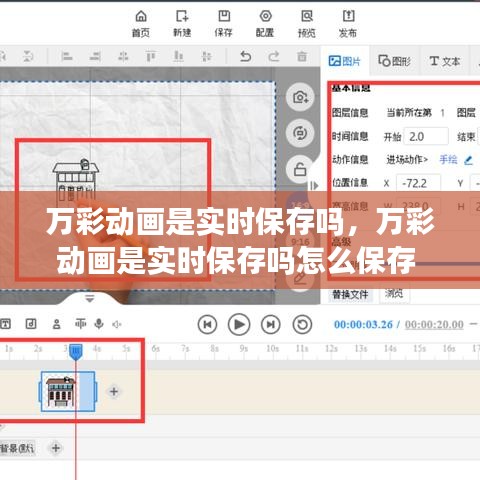The image size is (480, 480).
Task: Switch to the 图形 tab
Action: point(394,61)
